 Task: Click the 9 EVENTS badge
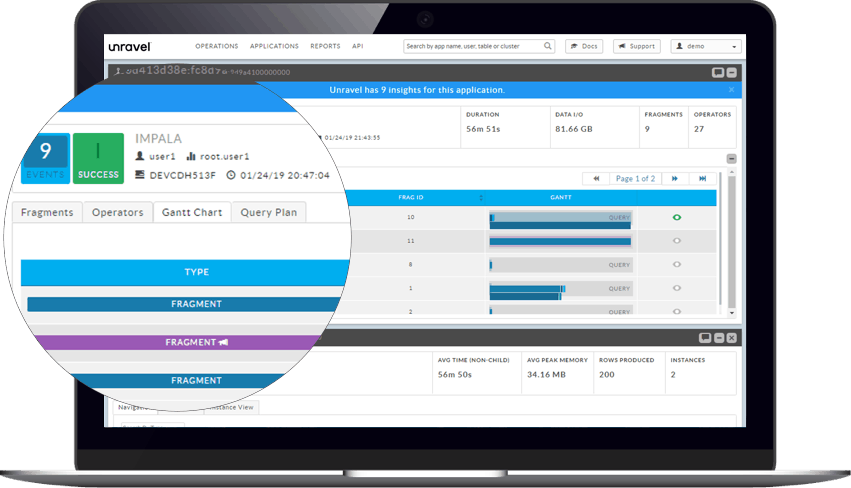pyautogui.click(x=46, y=159)
